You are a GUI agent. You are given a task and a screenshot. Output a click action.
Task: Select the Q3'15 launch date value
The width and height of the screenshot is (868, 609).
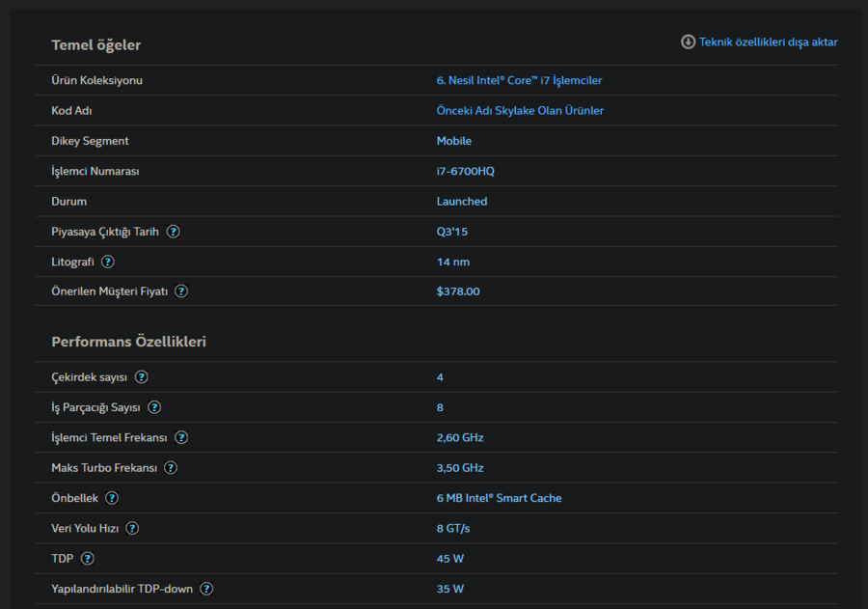click(451, 232)
